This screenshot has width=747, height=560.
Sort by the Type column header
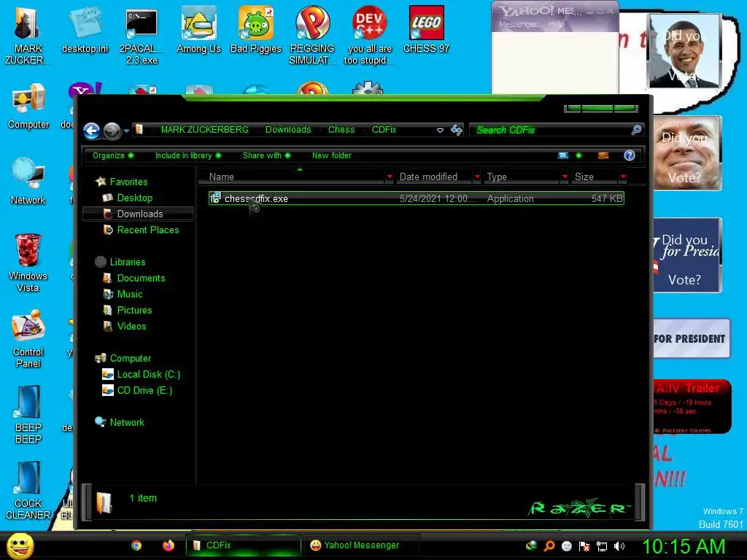522,176
